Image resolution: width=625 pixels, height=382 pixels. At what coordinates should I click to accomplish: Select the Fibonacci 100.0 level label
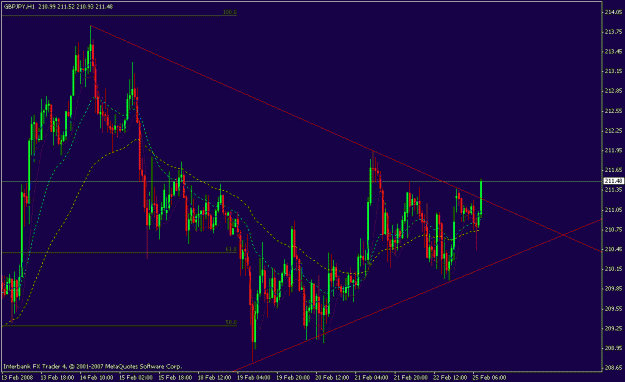point(230,12)
